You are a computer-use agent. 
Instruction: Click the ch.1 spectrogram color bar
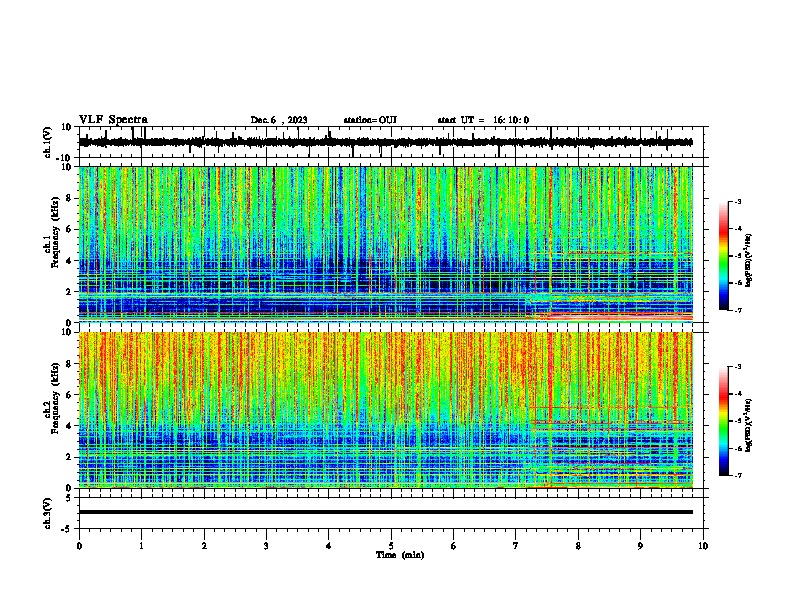tap(723, 256)
